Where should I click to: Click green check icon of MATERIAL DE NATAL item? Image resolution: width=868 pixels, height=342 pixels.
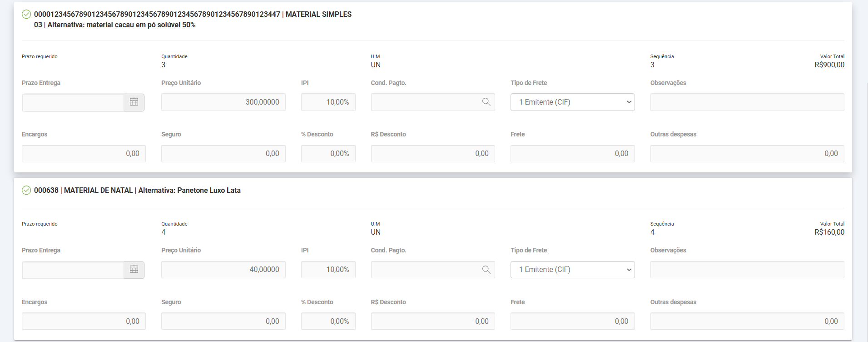tap(26, 190)
